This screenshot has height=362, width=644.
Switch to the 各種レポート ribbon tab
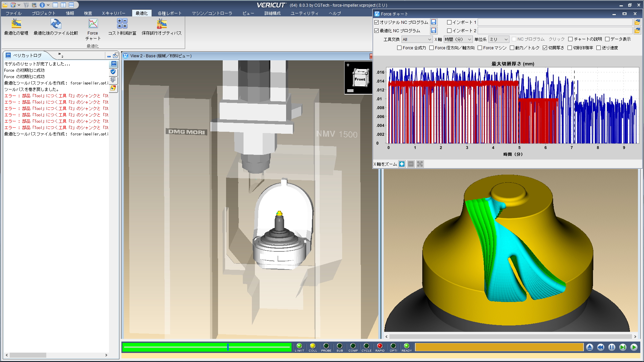[x=170, y=13]
